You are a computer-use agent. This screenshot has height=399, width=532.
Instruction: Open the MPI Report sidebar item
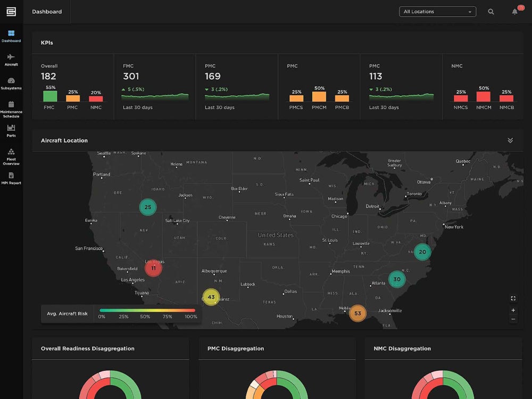pos(11,178)
